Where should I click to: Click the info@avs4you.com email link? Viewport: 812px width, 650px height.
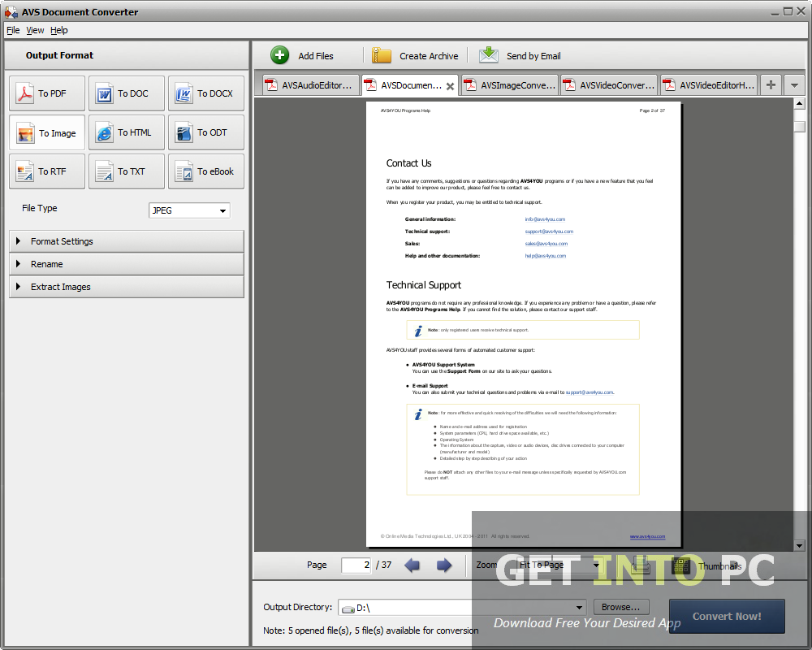pos(545,219)
